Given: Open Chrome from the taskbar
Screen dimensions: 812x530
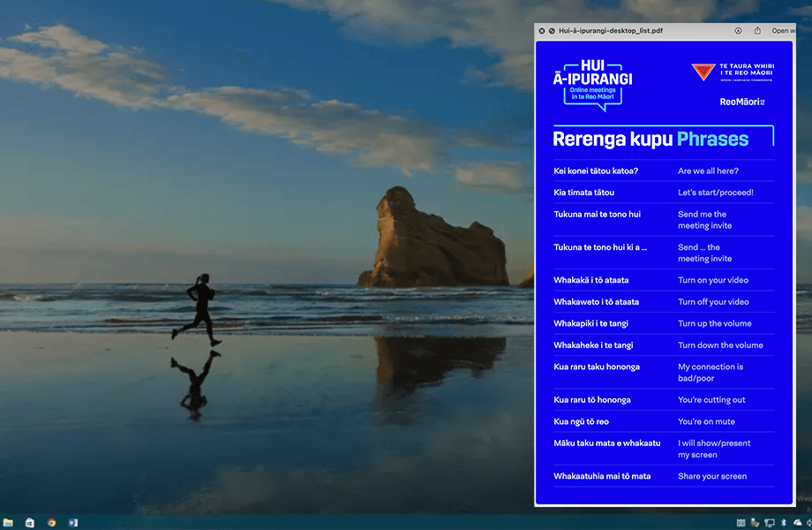Looking at the screenshot, I should pyautogui.click(x=51, y=522).
